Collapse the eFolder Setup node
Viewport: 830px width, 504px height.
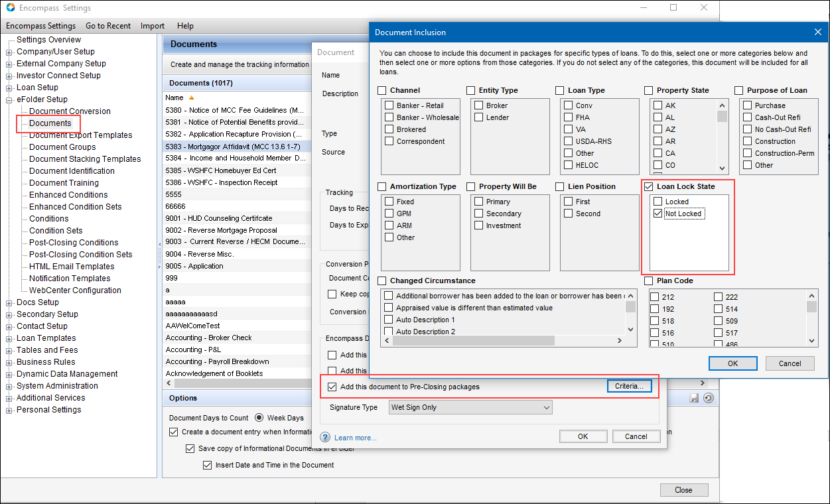pyautogui.click(x=9, y=99)
